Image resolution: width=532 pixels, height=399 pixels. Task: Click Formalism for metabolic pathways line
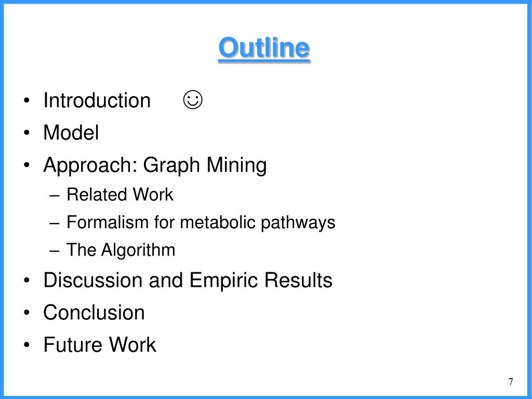pos(201,222)
